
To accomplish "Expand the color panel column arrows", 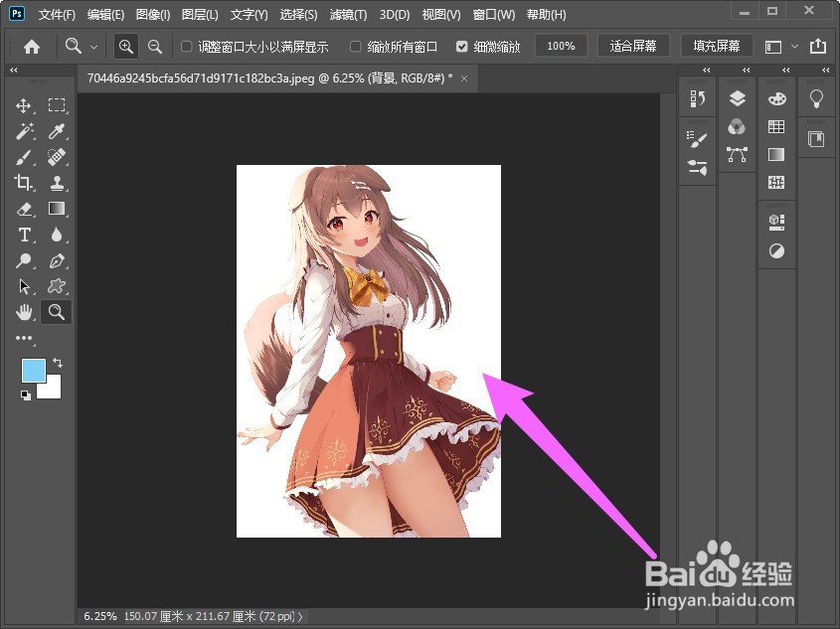I will pos(786,71).
